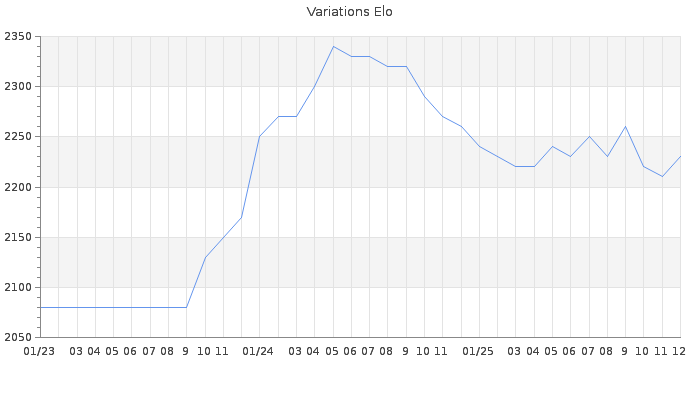Viewport: 700px width, 400px height.
Task: Click the Elo line point above 01/25
Action: [479, 147]
